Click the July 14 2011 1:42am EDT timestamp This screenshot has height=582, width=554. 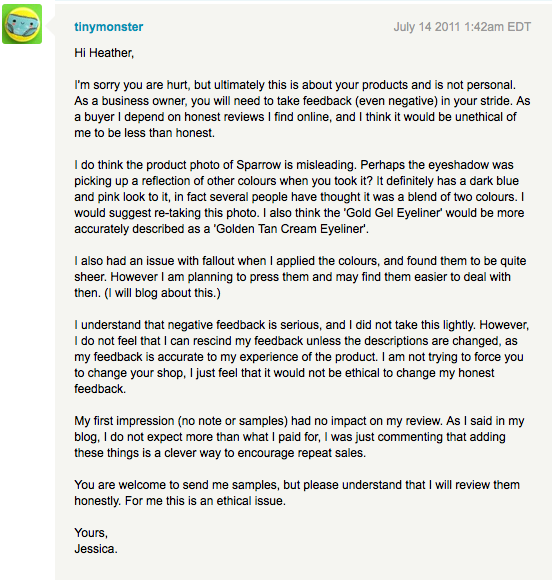pyautogui.click(x=462, y=27)
